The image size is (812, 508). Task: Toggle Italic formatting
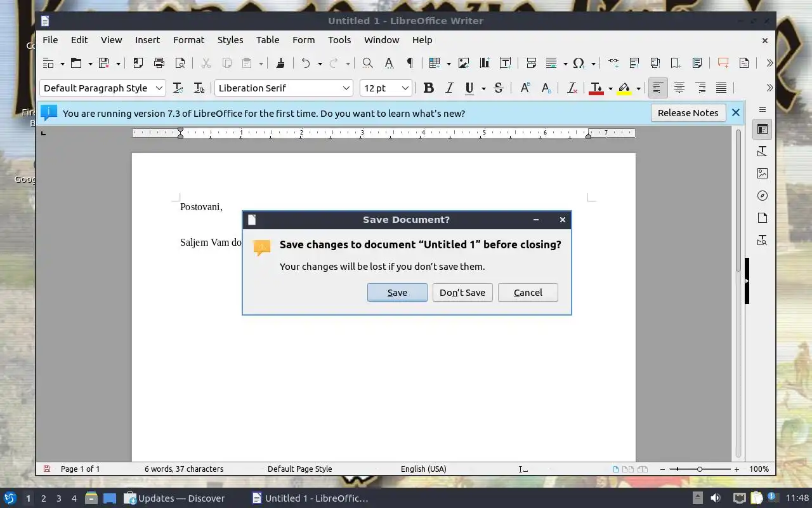(x=450, y=88)
